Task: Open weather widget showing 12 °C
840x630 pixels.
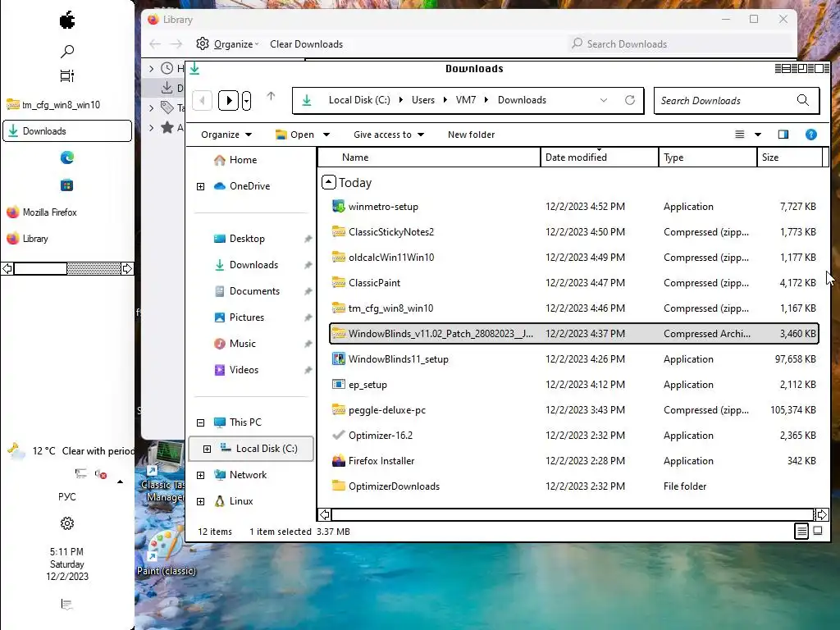Action: (x=71, y=451)
